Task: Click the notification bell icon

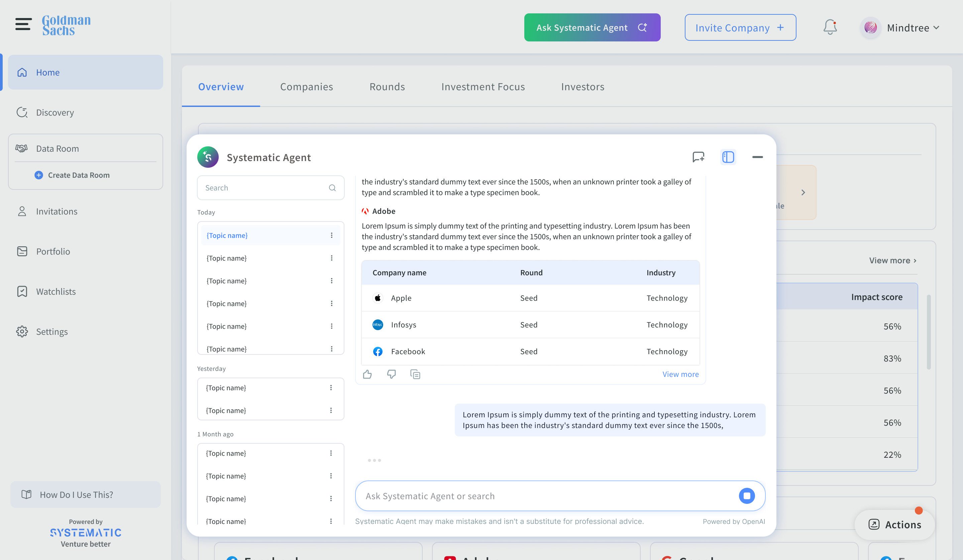Action: coord(830,27)
